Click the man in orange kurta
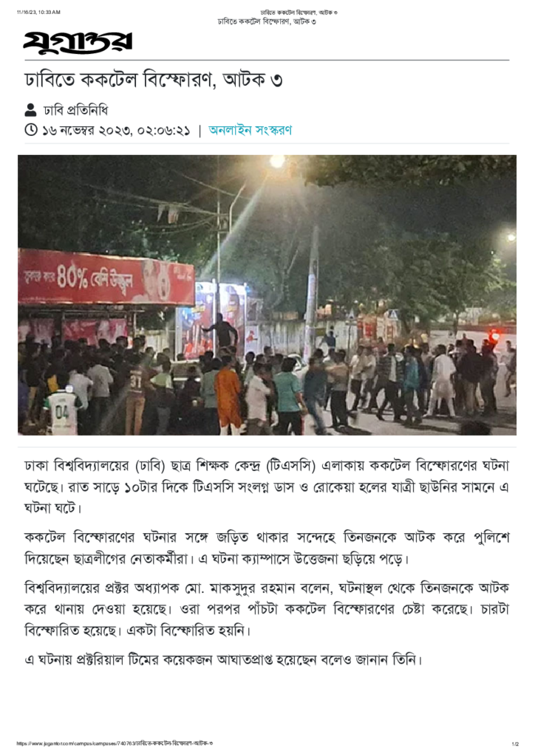Viewport: 535px width, 756px height. pyautogui.click(x=228, y=394)
